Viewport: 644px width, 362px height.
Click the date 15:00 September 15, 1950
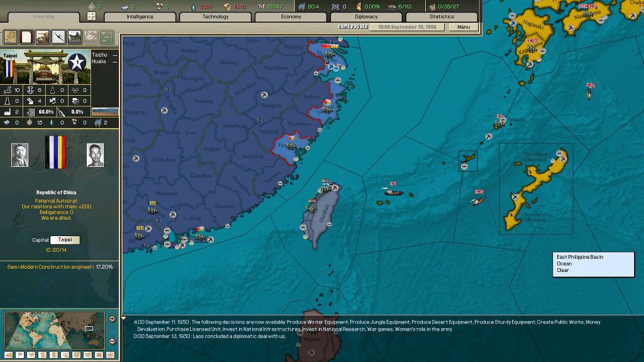[407, 27]
